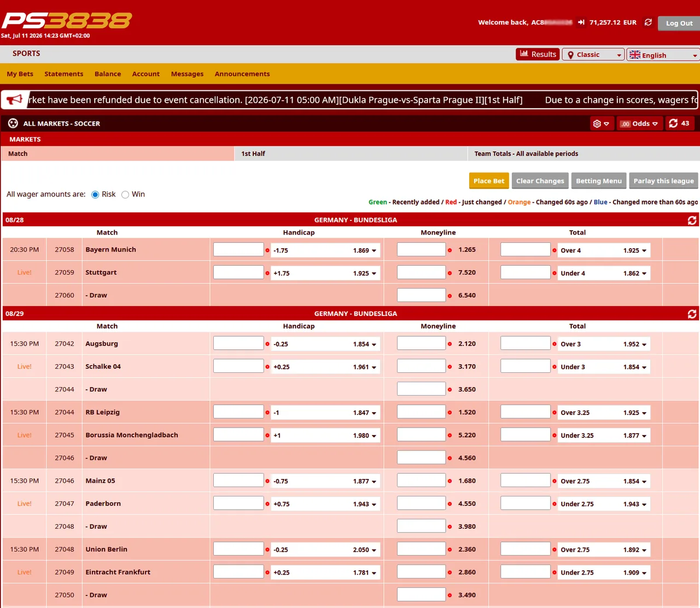Viewport: 700px width, 608px height.
Task: Click the Borussia Monchengladbach team name
Action: (132, 435)
